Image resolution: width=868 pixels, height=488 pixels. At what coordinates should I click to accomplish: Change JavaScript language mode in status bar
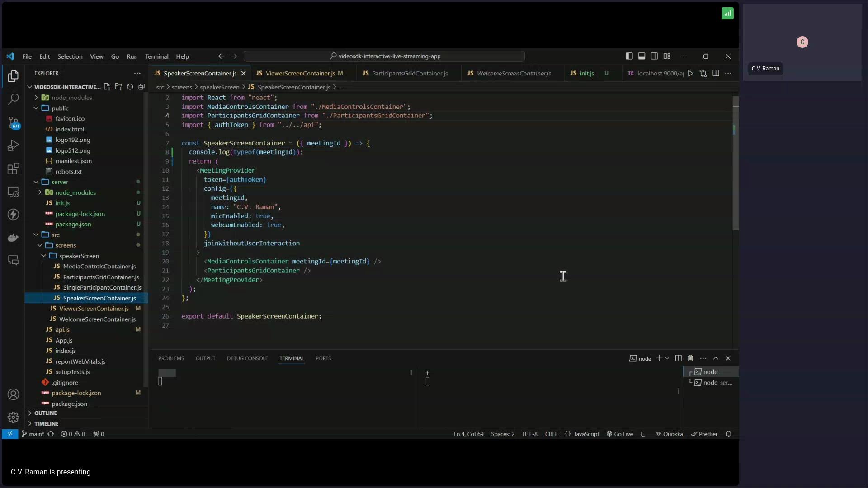pyautogui.click(x=586, y=434)
